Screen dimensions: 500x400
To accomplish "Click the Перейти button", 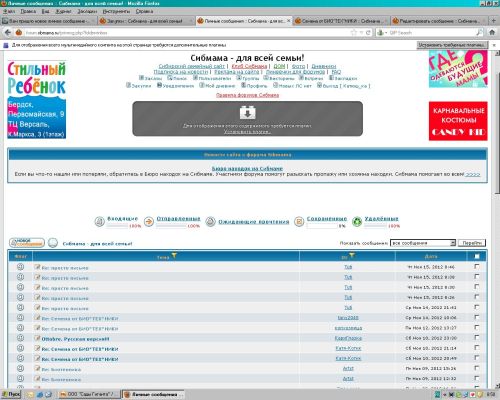I will coord(472,243).
